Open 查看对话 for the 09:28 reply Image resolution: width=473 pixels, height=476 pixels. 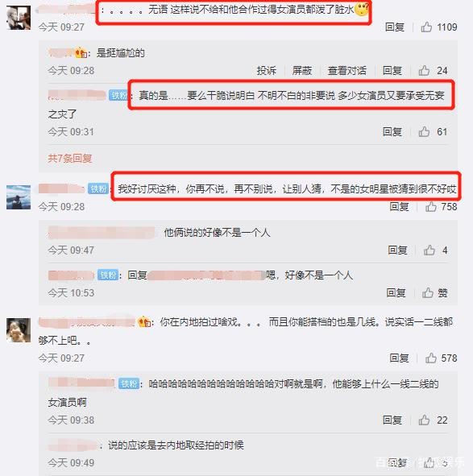tap(347, 70)
